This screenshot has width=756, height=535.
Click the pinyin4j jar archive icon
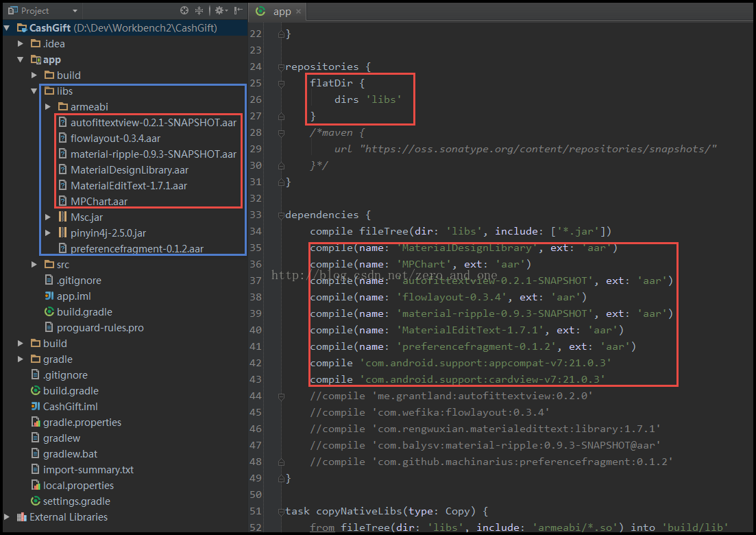[62, 233]
